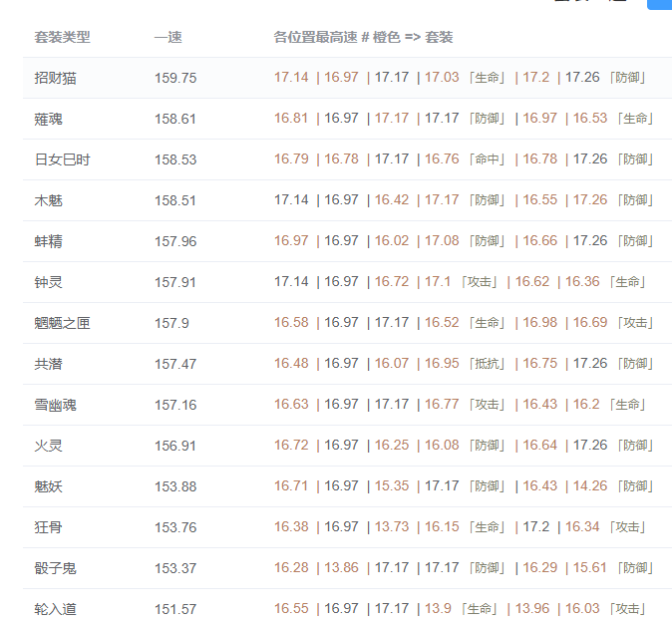The width and height of the screenshot is (672, 624).
Task: Select the 日女巳时 row name
Action: coord(62,159)
